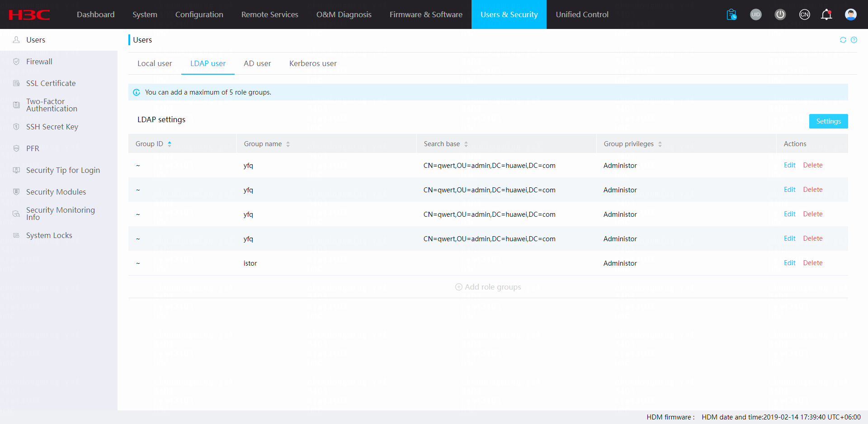Screen dimensions: 868x424
Task: Click the Security Modules icon
Action: tap(16, 192)
